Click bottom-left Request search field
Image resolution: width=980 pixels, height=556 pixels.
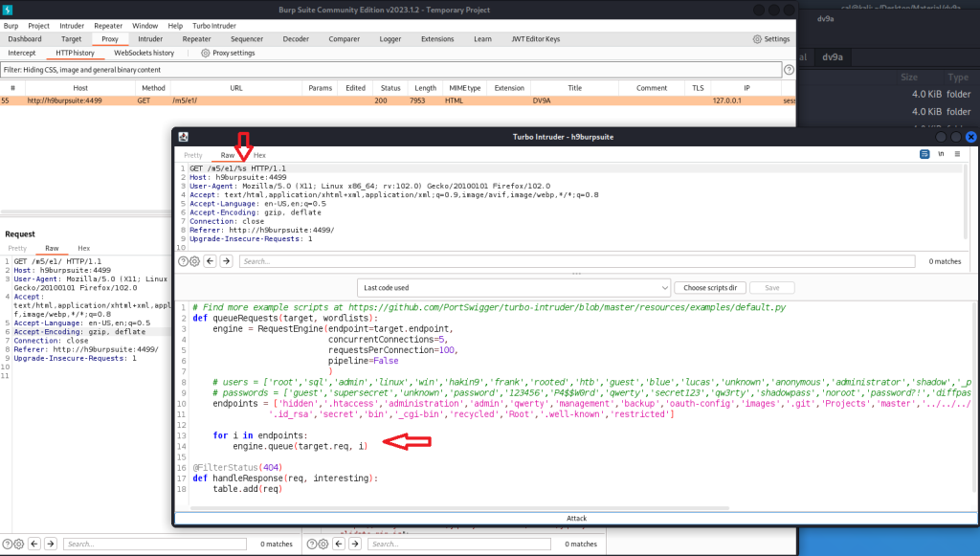(155, 545)
